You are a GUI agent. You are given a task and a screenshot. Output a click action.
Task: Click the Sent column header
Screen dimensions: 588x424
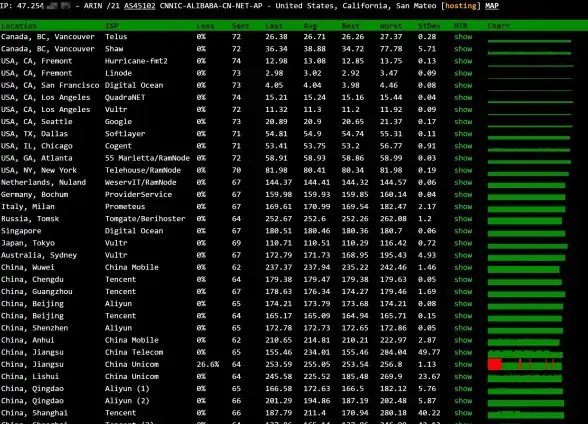pos(240,26)
